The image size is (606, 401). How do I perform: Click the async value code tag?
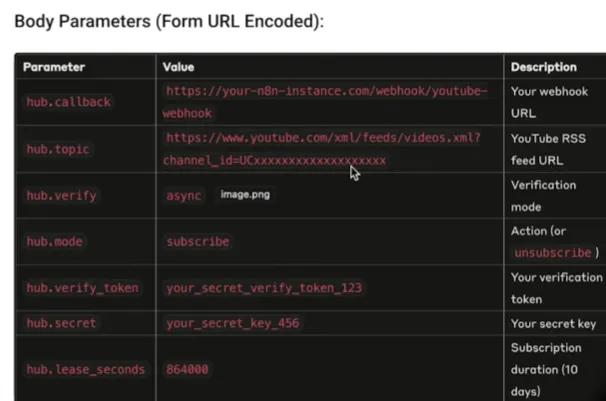[x=184, y=195]
